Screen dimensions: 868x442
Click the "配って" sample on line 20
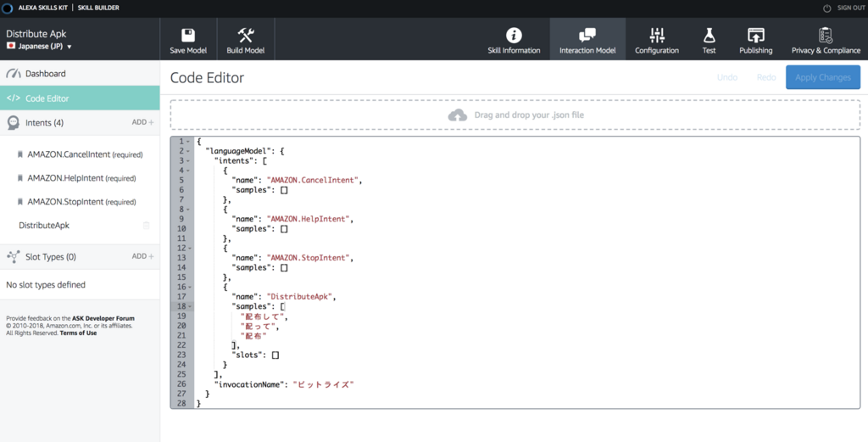tap(259, 327)
